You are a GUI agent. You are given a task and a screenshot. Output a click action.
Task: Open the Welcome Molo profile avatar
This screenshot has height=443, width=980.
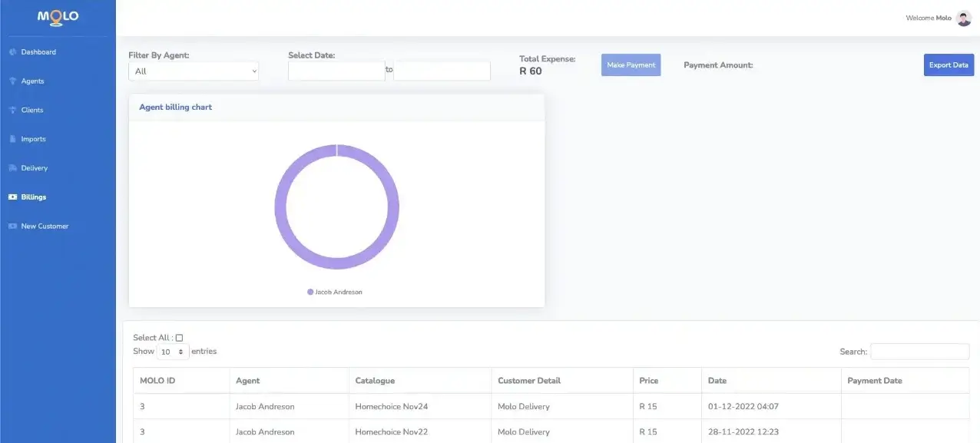point(963,17)
